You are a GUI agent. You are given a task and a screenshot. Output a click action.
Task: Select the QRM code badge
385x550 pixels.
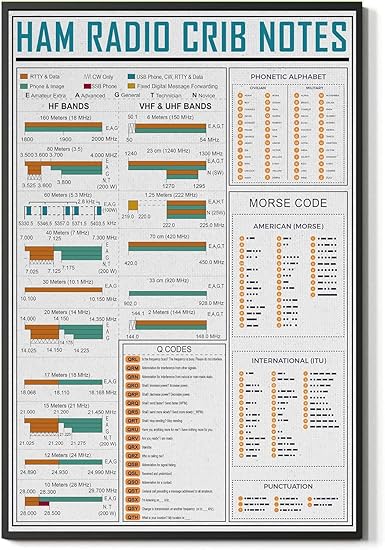click(133, 368)
